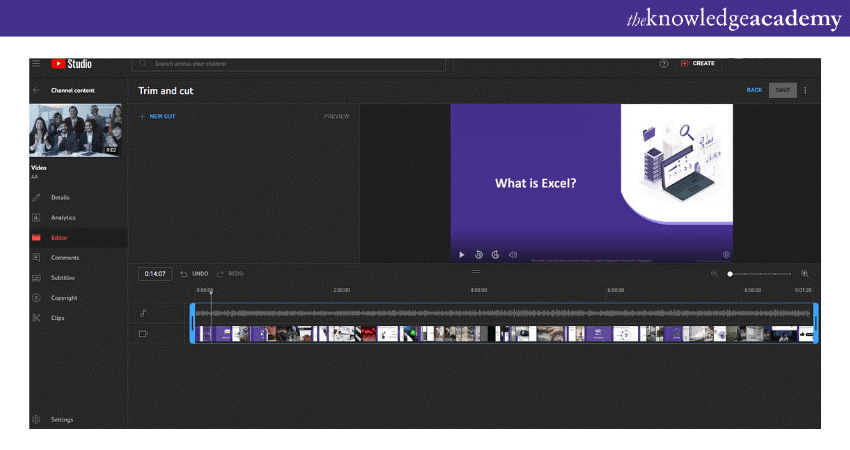
Task: Select Subtitles in the sidebar
Action: tap(63, 277)
